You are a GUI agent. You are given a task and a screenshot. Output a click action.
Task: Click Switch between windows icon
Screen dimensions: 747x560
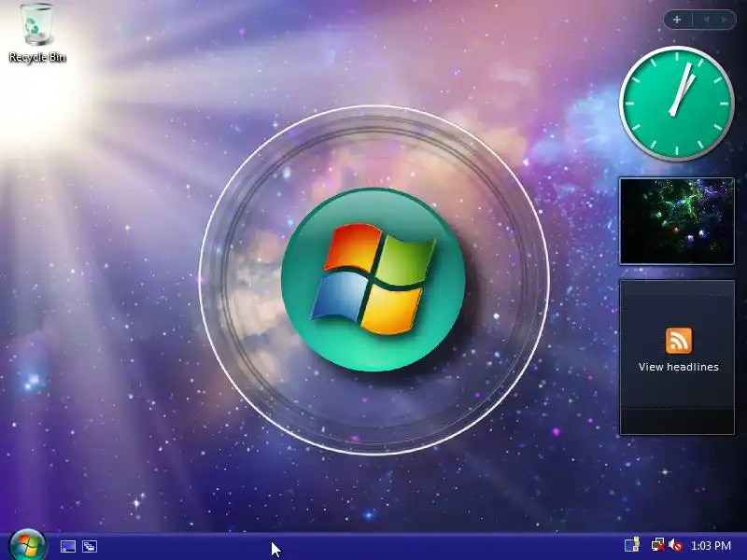click(90, 546)
